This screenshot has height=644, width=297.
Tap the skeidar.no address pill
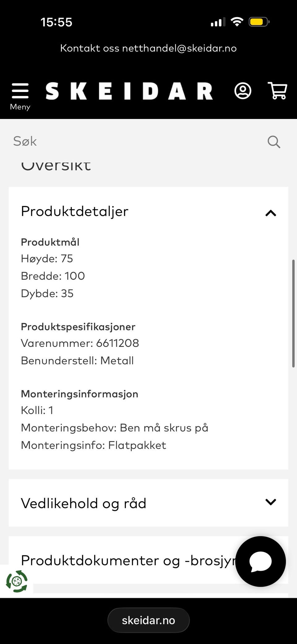click(148, 620)
